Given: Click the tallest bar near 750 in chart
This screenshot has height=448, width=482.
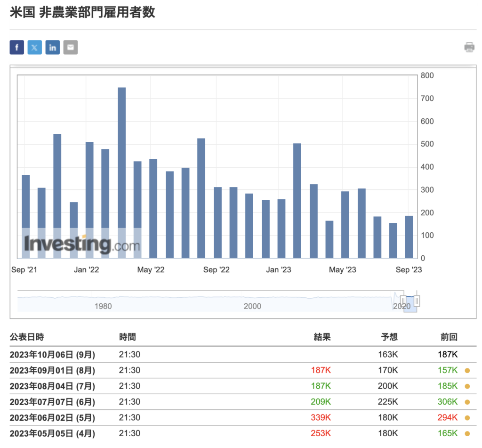Looking at the screenshot, I should point(122,172).
